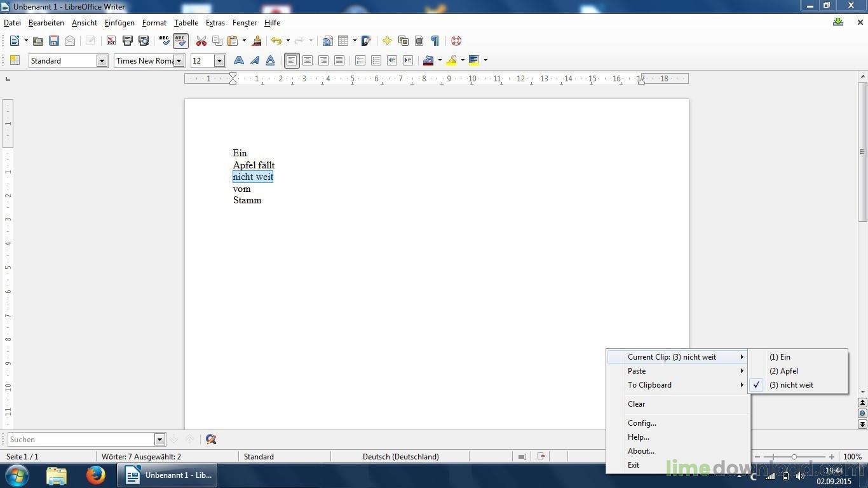This screenshot has height=488, width=868.
Task: Select clip (2) Apfel from submenu
Action: (x=783, y=371)
